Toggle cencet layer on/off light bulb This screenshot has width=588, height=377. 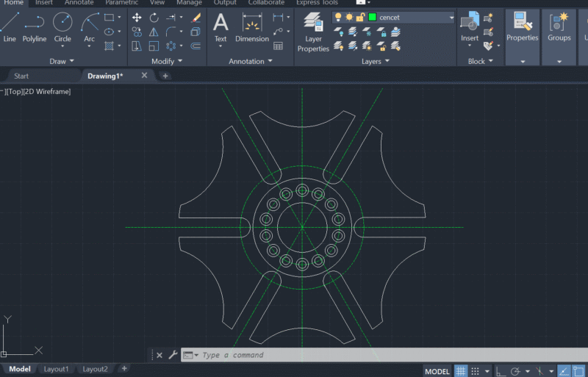(338, 17)
